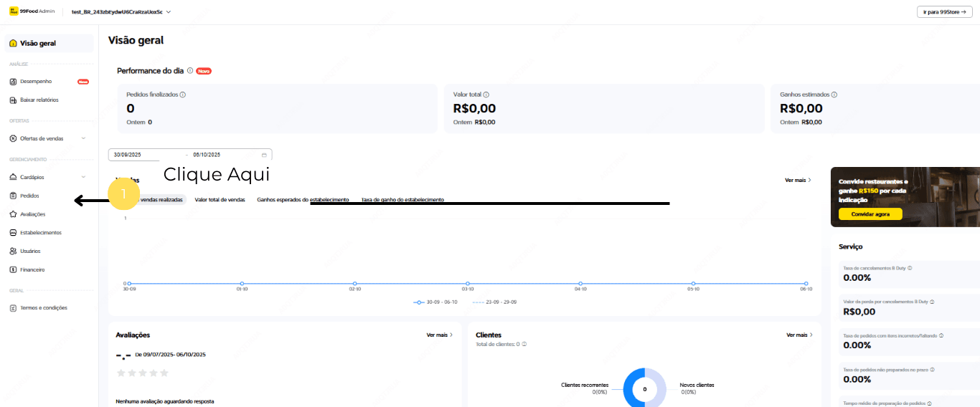The width and height of the screenshot is (980, 407).
Task: Click the Termos e condições document icon
Action: click(x=13, y=308)
